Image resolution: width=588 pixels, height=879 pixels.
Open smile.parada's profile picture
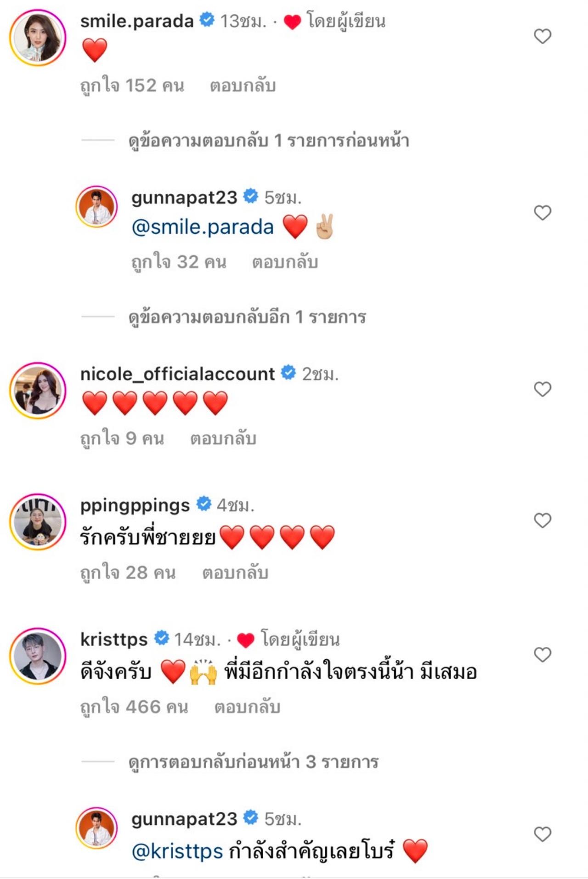click(38, 38)
